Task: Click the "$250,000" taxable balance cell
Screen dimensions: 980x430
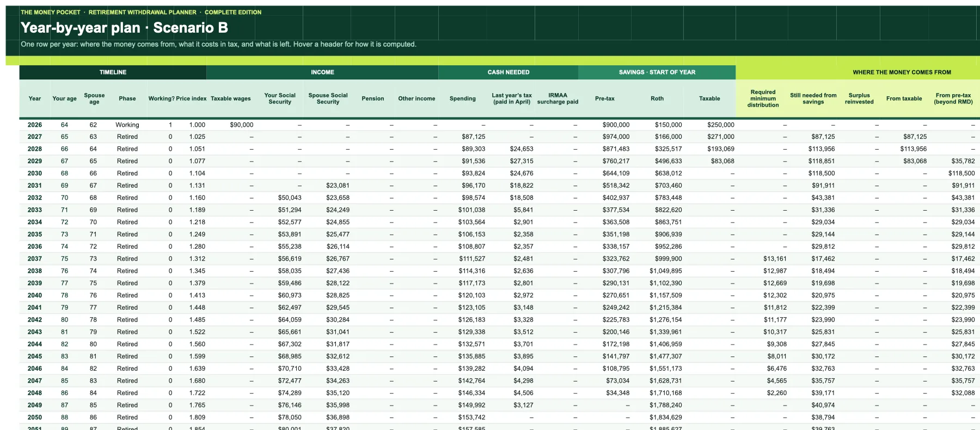Action: 721,125
